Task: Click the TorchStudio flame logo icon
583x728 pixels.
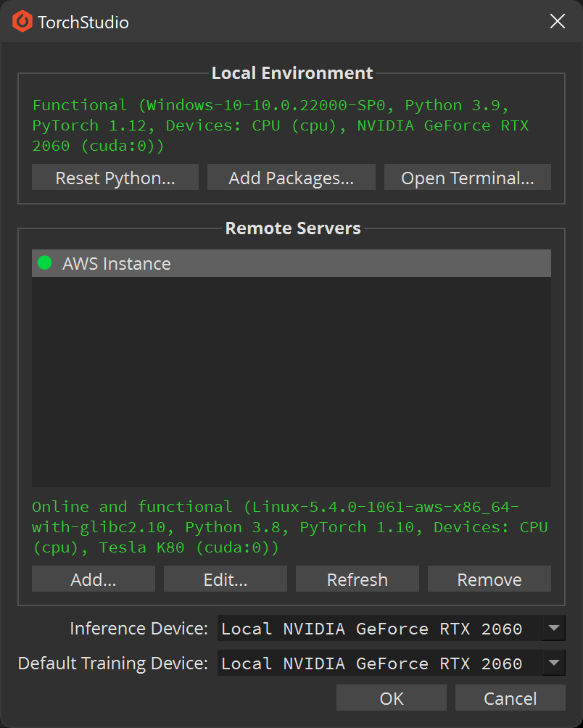Action: click(x=22, y=21)
